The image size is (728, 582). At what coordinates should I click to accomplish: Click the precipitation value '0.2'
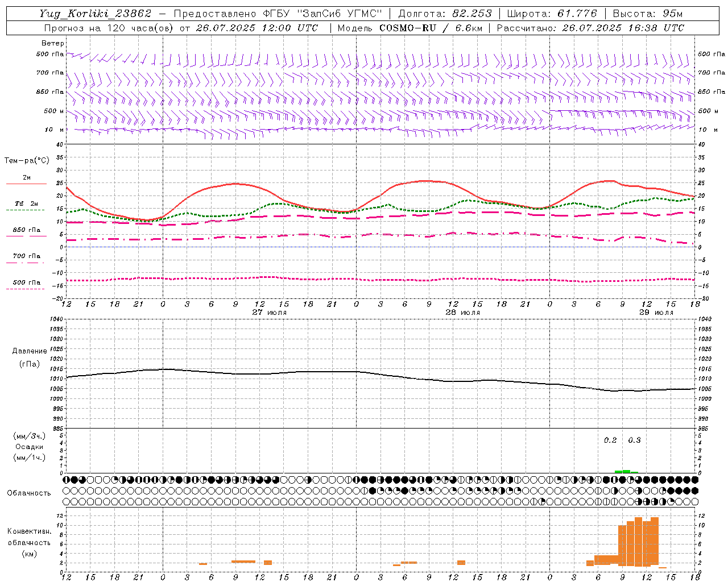tap(610, 440)
